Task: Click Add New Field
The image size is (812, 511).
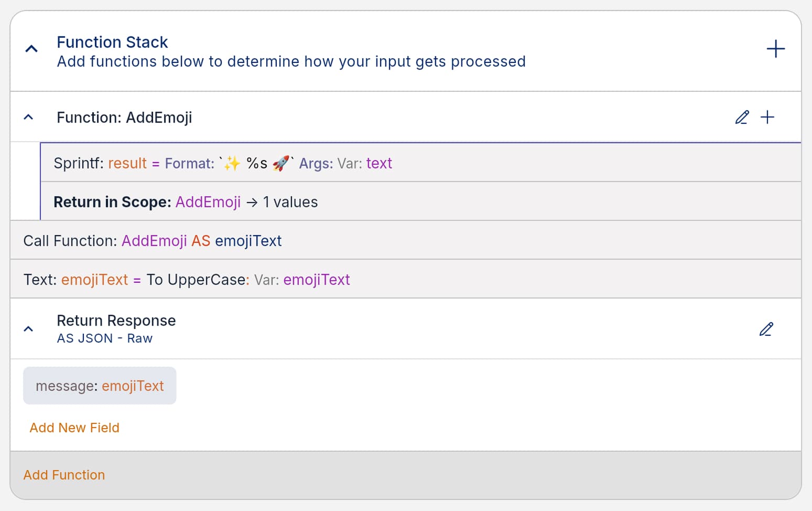Action: tap(74, 428)
